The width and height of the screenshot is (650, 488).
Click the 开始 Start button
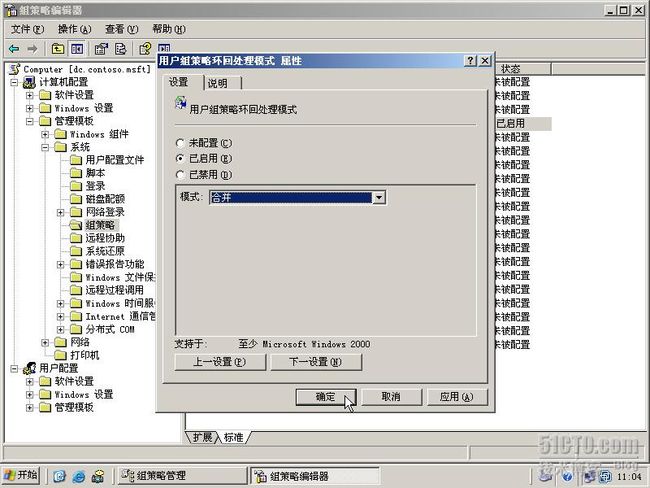click(21, 475)
